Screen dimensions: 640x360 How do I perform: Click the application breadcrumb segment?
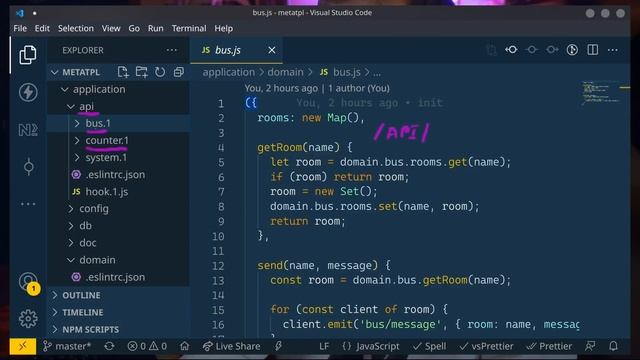pyautogui.click(x=229, y=72)
